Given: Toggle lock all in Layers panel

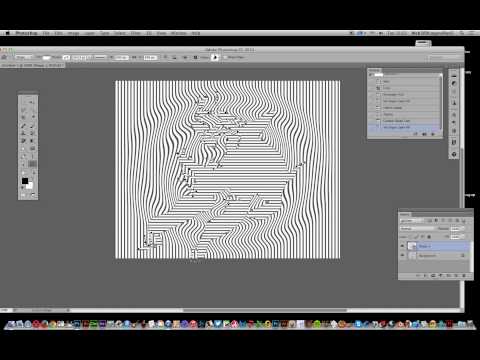Looking at the screenshot, I should click(429, 237).
